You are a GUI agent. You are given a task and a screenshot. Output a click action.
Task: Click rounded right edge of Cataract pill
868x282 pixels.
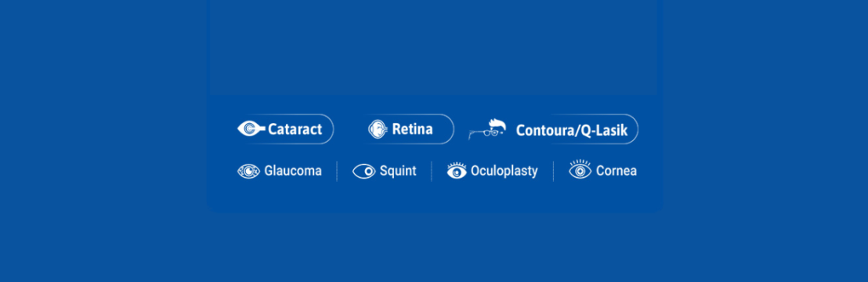pos(329,129)
